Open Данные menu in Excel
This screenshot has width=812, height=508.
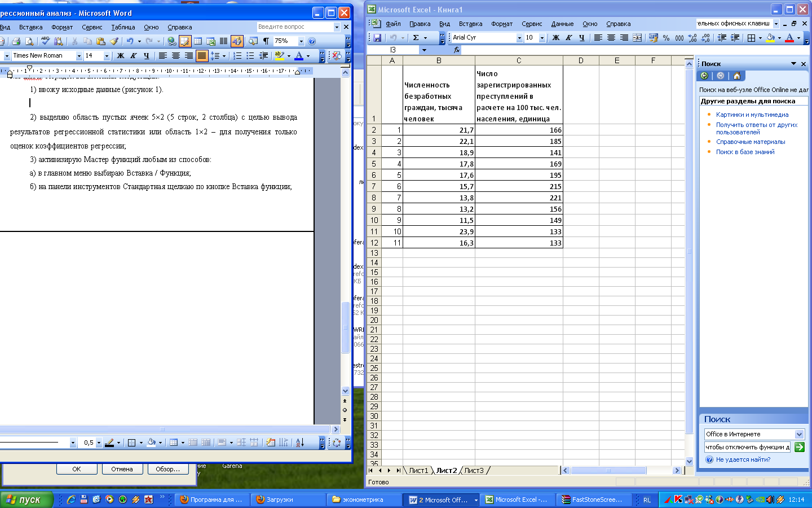[x=562, y=24]
